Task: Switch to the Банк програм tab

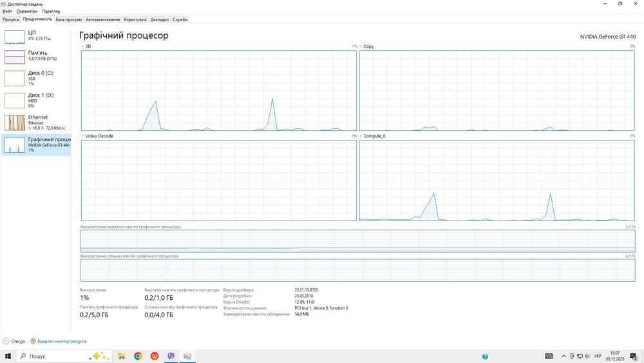Action: [69, 19]
